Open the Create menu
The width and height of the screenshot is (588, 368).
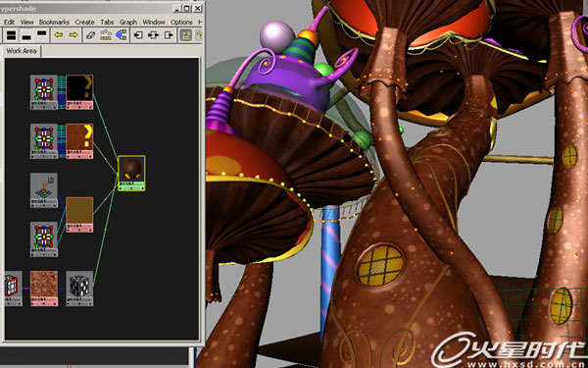coord(84,23)
